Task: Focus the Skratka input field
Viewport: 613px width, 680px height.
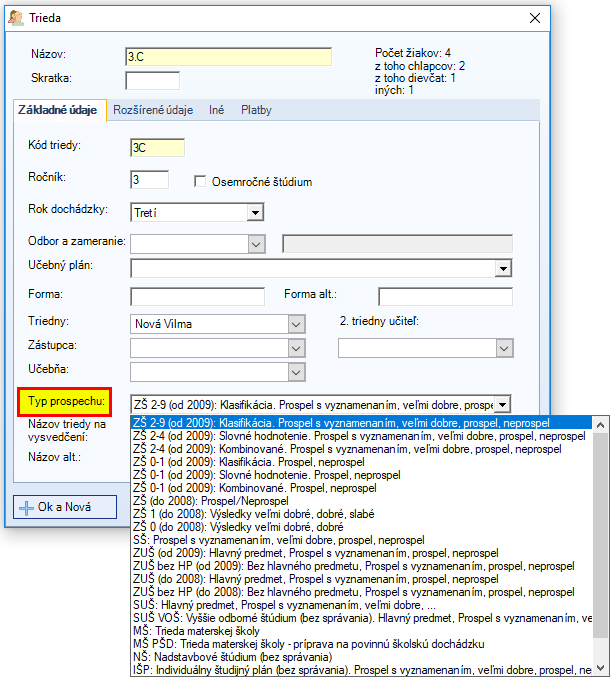Action: click(x=153, y=81)
